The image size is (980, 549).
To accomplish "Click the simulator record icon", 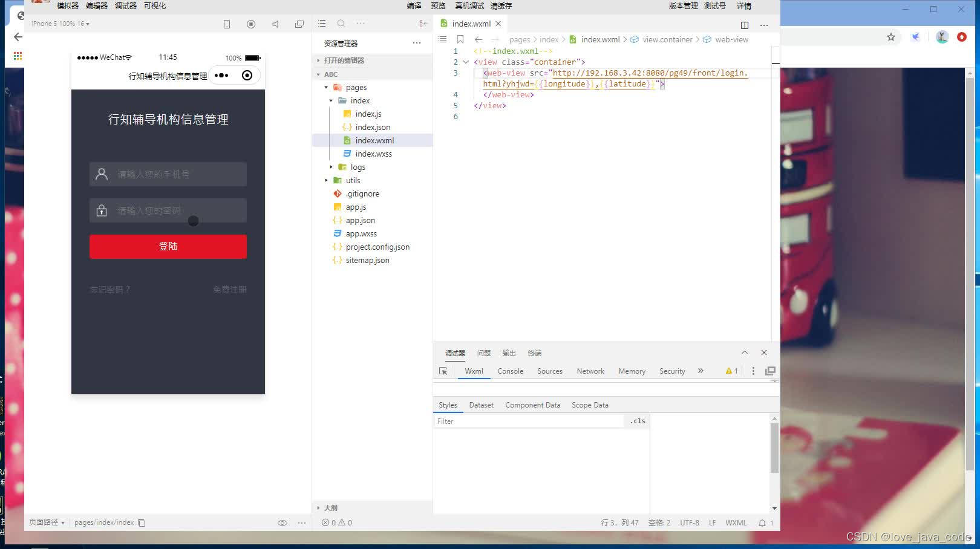I will [x=251, y=24].
